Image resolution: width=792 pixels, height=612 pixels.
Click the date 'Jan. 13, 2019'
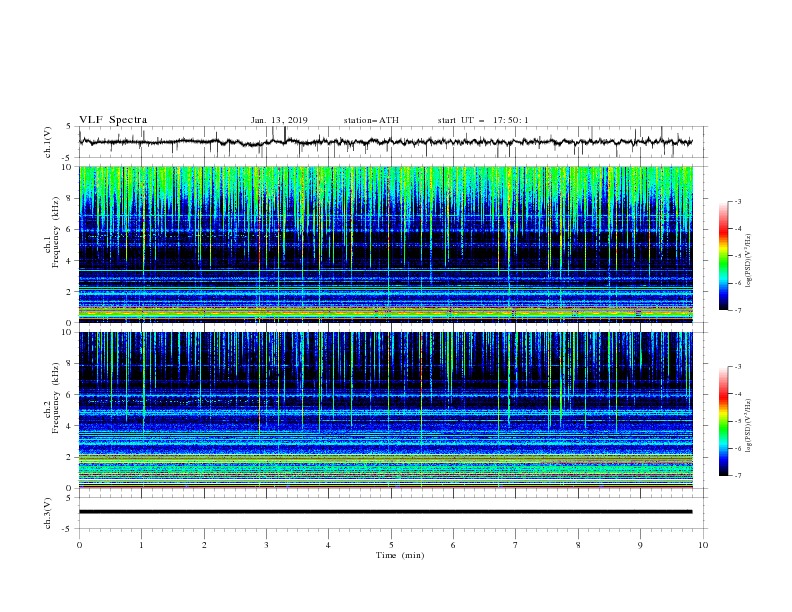click(x=279, y=120)
